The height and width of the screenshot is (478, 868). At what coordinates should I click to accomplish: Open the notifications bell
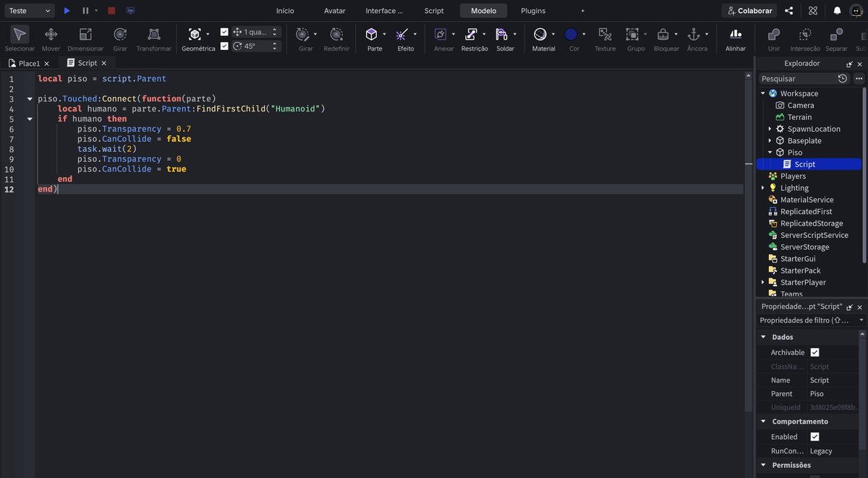click(837, 11)
